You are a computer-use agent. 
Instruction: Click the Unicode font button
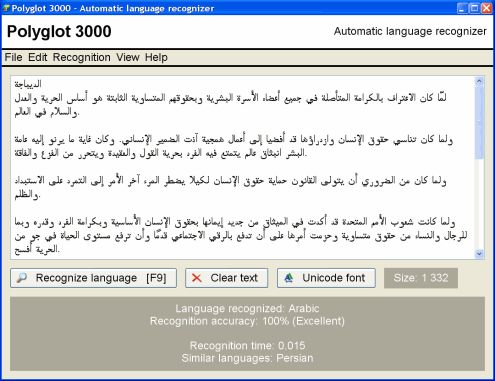click(x=326, y=278)
